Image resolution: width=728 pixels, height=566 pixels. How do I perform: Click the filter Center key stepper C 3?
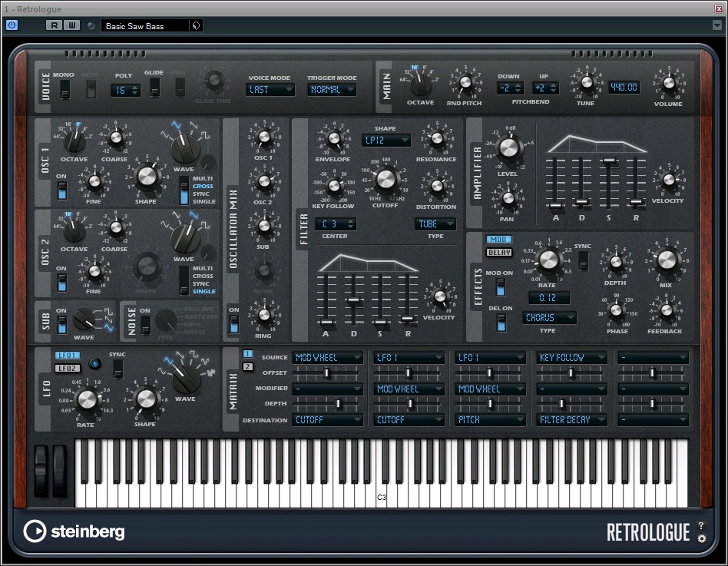336,224
